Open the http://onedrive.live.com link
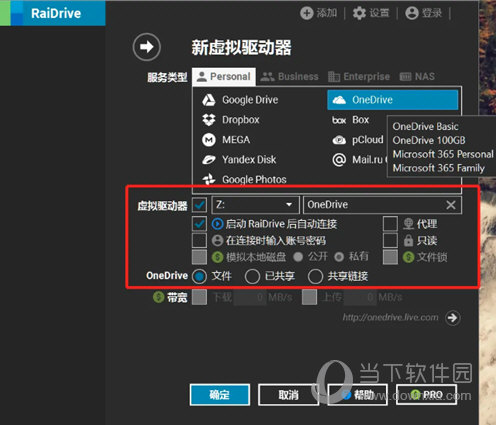496x425 pixels. pyautogui.click(x=390, y=317)
